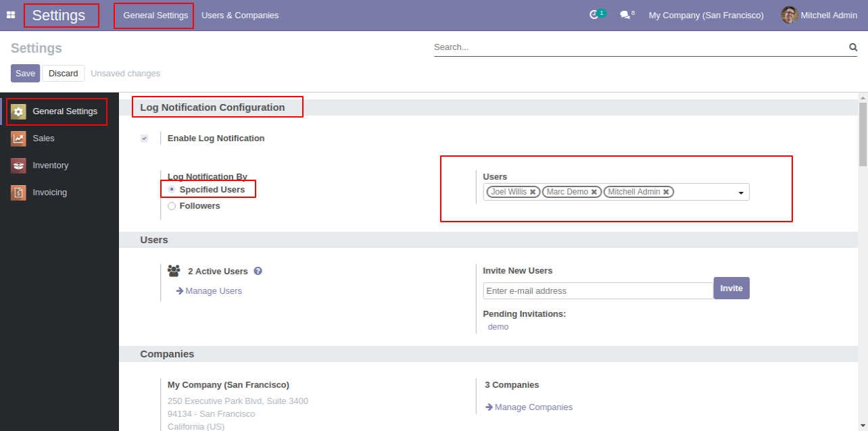Open the activities clock icon
This screenshot has height=431, width=868.
click(x=594, y=15)
